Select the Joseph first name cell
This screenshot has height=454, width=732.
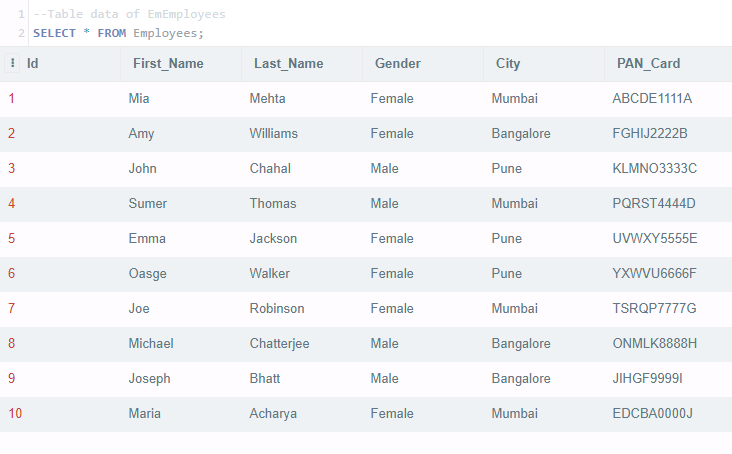[x=181, y=379]
